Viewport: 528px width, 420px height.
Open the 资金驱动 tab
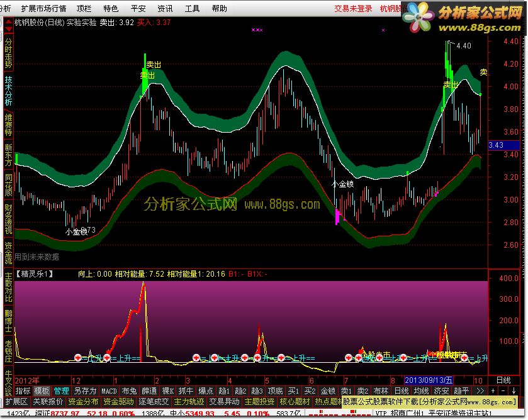click(118, 402)
